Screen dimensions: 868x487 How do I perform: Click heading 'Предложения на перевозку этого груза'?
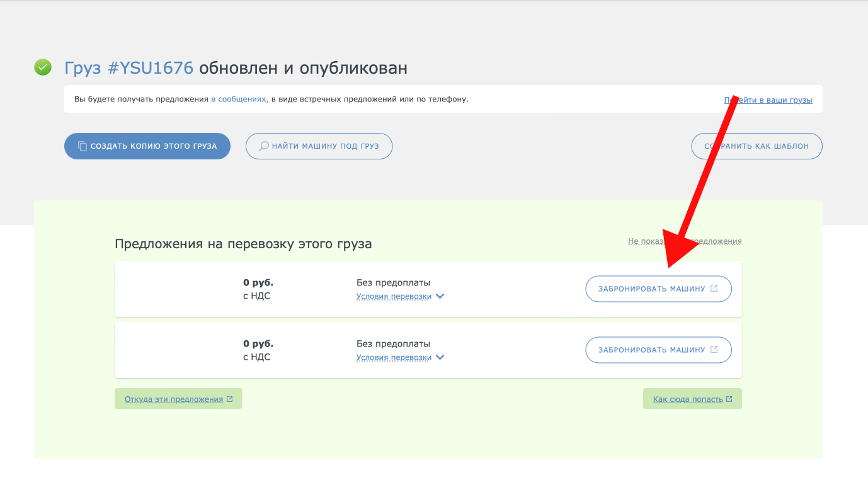(x=243, y=244)
